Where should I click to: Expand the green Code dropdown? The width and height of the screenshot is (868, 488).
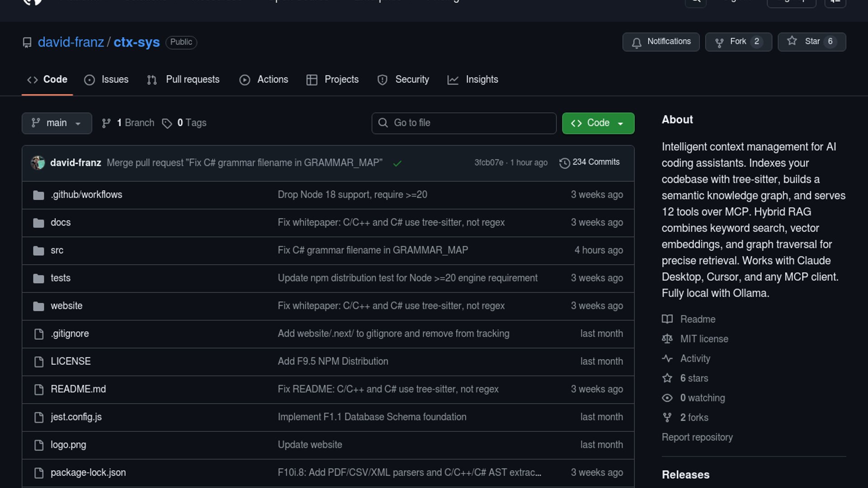tap(598, 123)
